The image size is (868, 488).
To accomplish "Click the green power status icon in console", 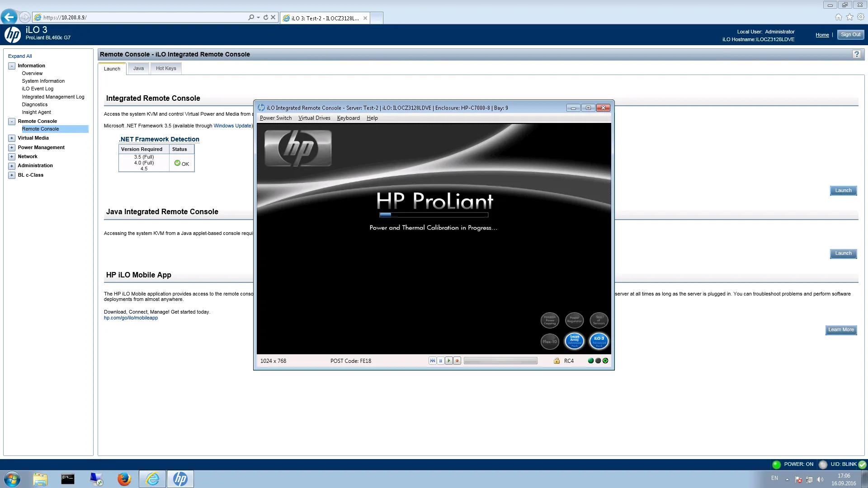I will click(605, 361).
